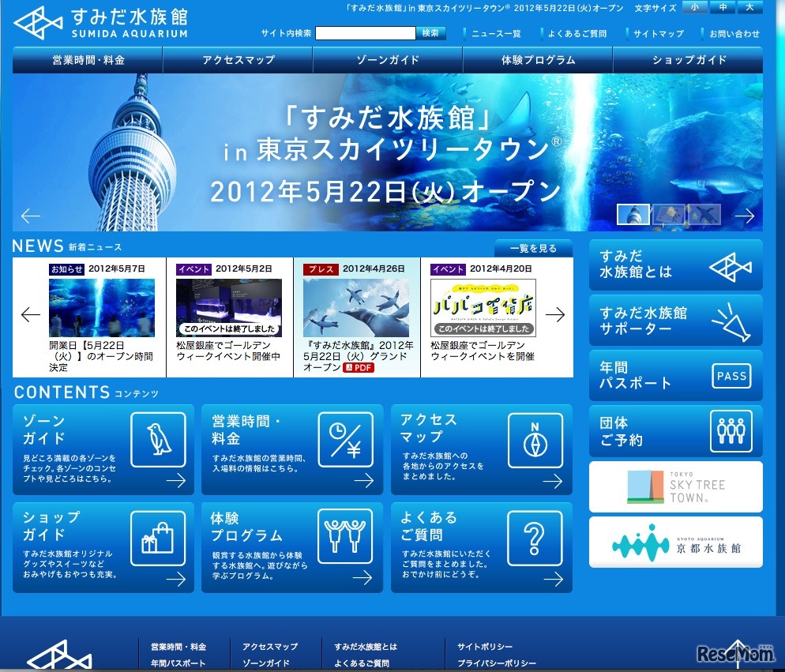Advance hero banner with right arrow
The height and width of the screenshot is (672, 785).
[x=744, y=216]
